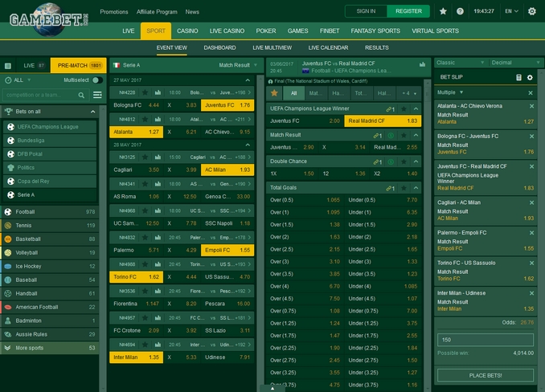Screen dimensions: 545x392
Task: Open bet slip settings gear
Action: coord(530,77)
